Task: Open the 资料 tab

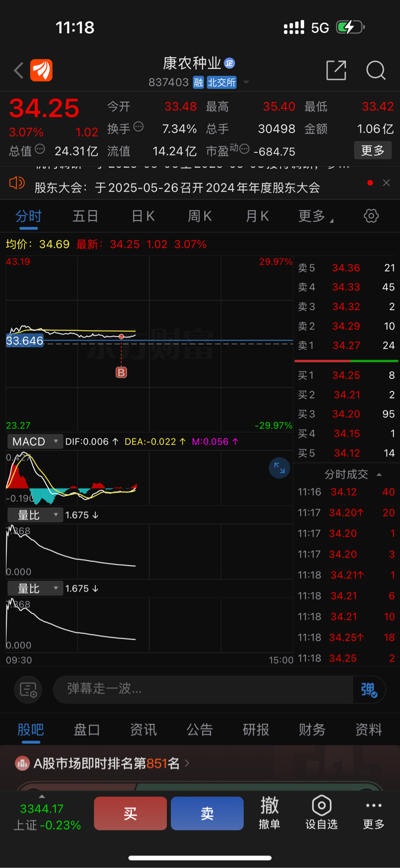Action: (x=368, y=729)
